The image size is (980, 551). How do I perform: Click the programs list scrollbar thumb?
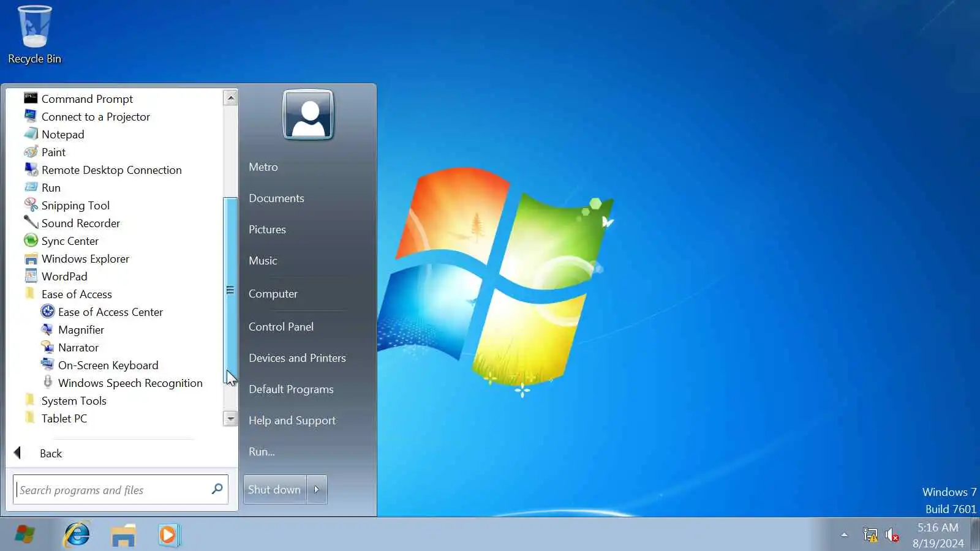click(230, 290)
